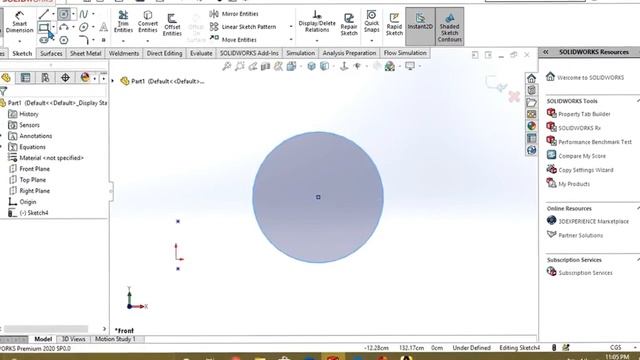Expand the Line tool dropdown arrow

(53, 14)
